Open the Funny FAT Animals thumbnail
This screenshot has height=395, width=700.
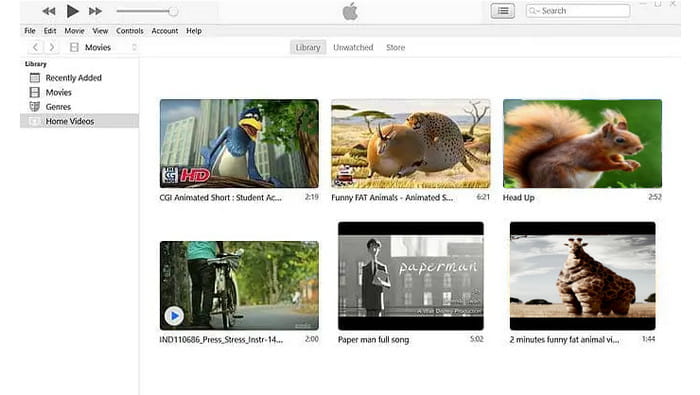tap(411, 143)
